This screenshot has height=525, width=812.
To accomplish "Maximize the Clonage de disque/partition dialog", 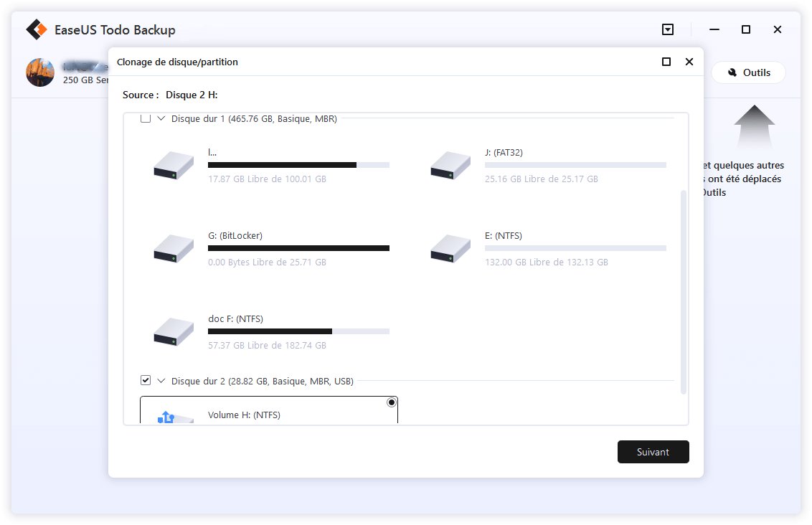I will 666,62.
